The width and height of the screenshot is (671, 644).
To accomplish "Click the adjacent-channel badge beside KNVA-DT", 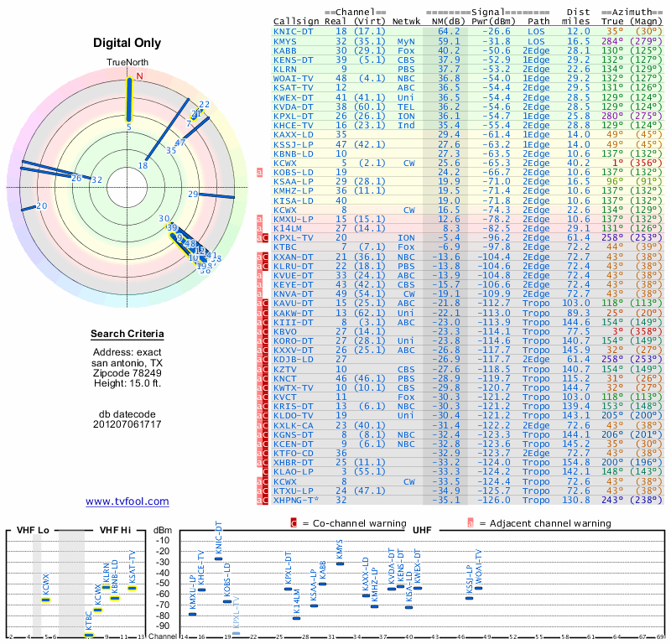I will click(x=259, y=294).
